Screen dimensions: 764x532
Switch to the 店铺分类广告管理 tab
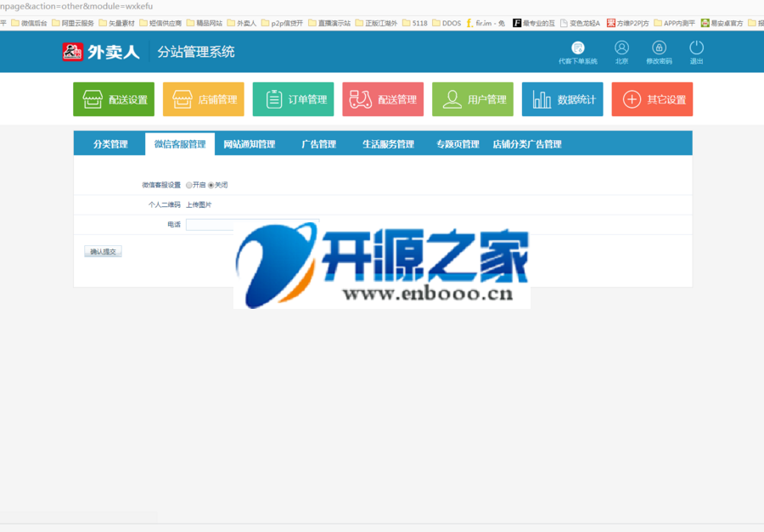[x=527, y=144]
